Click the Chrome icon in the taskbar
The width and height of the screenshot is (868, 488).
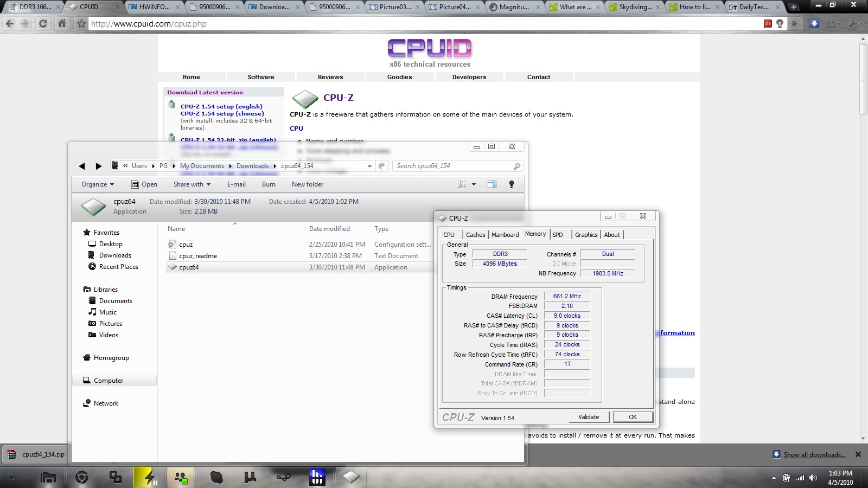coord(82,478)
